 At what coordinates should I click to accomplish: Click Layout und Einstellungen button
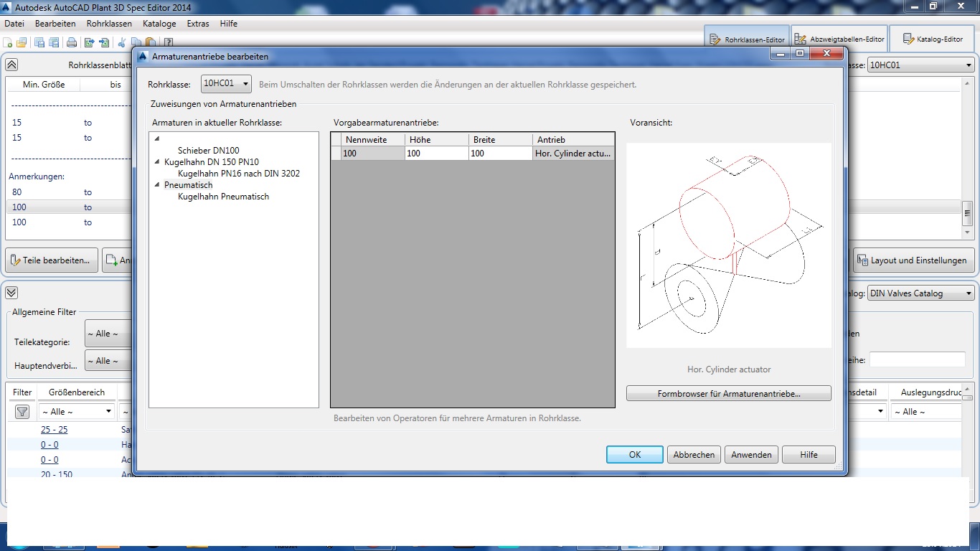(914, 260)
